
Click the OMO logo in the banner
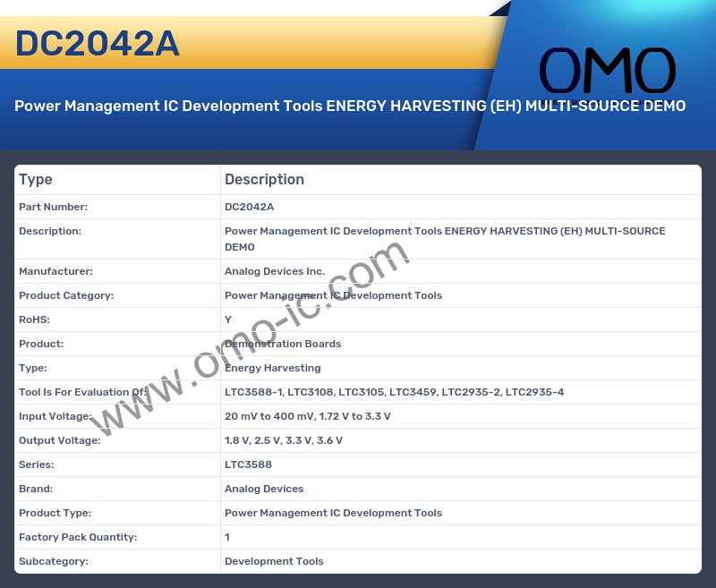[x=607, y=72]
